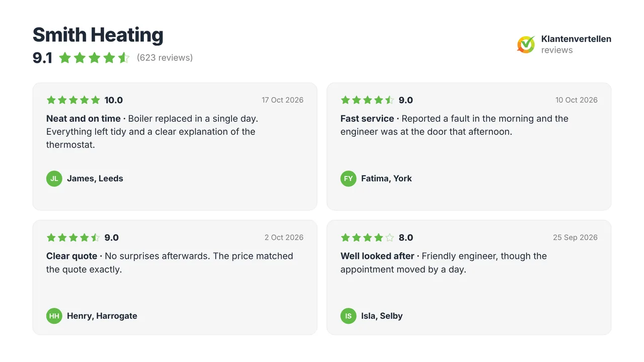Open the 'Fast service' review card

469,146
